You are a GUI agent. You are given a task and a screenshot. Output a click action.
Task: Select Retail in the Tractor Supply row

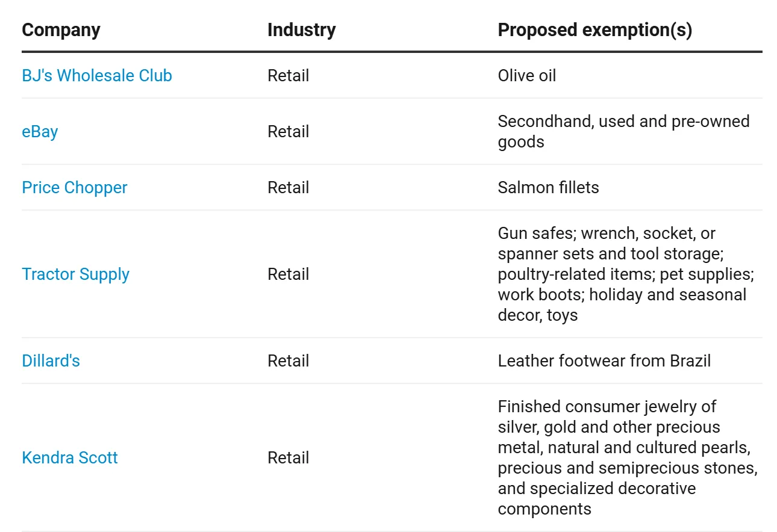point(289,274)
